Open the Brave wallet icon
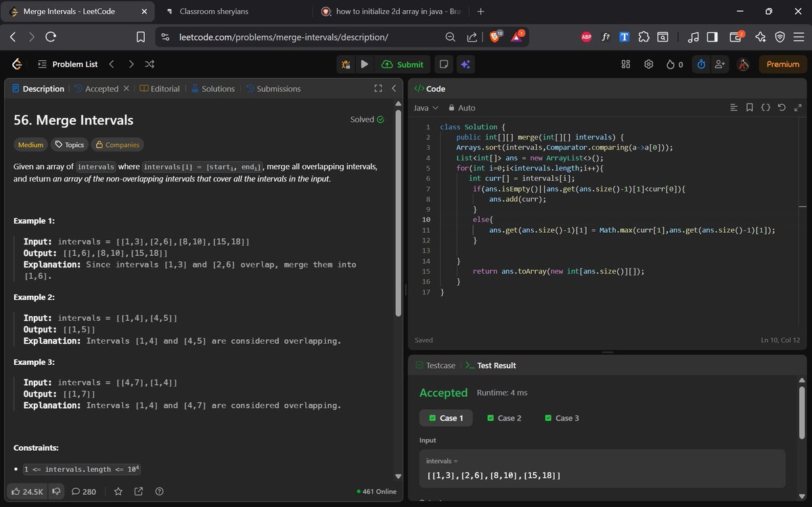The height and width of the screenshot is (507, 812). coord(736,37)
